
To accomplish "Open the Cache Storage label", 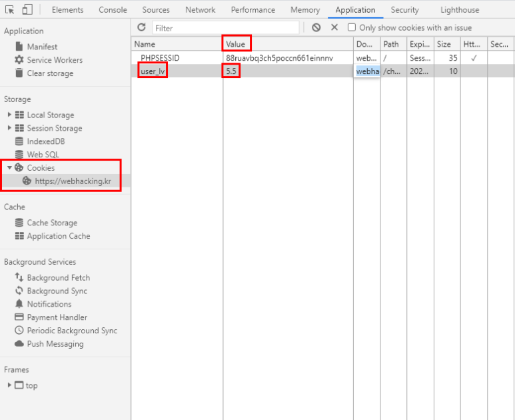I will (52, 223).
